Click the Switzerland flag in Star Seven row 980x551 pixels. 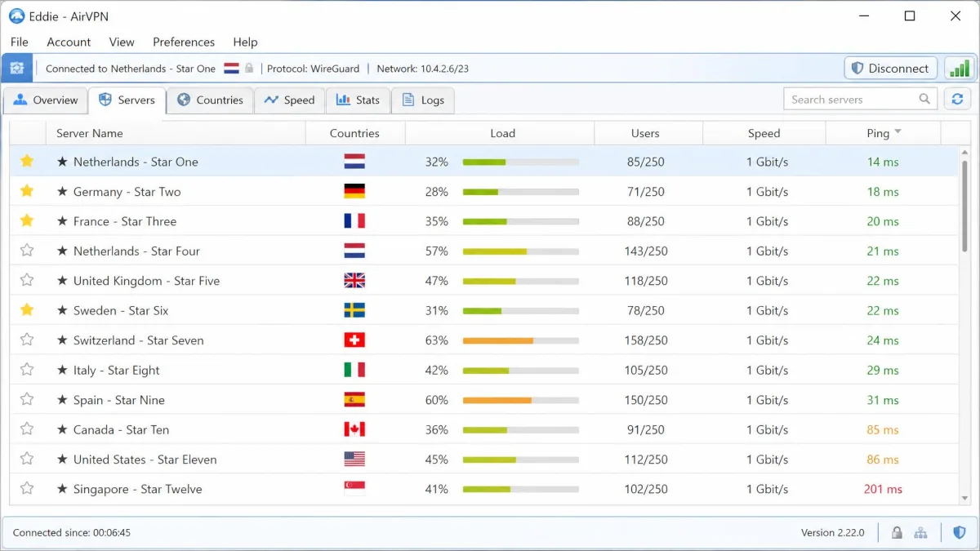(354, 340)
